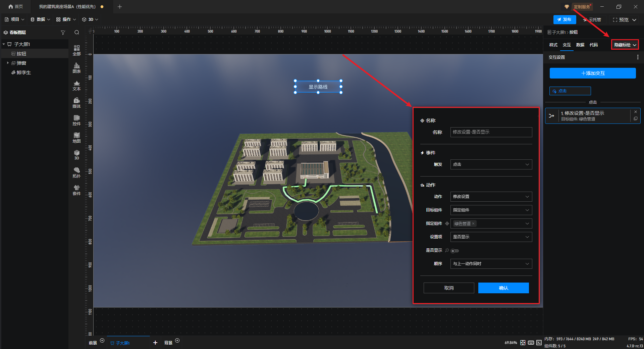This screenshot has height=349, width=644.
Task: Click the 名称 input field
Action: coord(491,132)
